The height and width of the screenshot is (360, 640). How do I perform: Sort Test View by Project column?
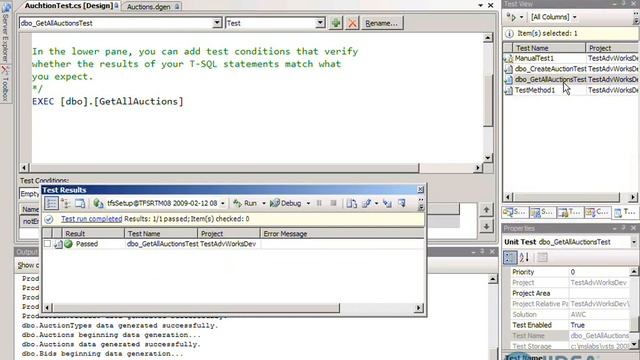(x=612, y=48)
